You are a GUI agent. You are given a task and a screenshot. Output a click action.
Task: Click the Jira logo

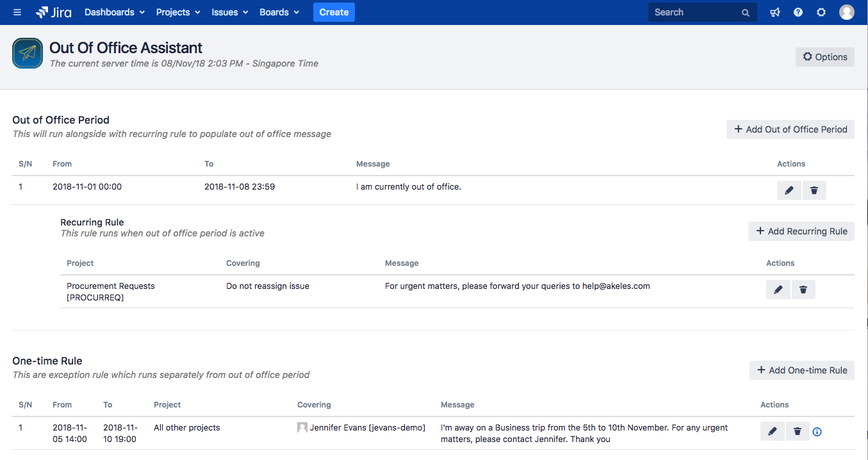[54, 12]
